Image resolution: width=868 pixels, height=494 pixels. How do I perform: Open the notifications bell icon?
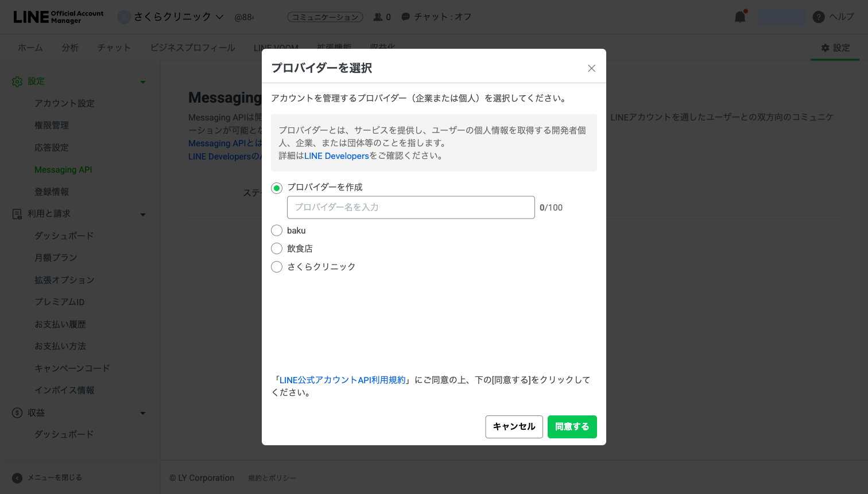click(740, 17)
